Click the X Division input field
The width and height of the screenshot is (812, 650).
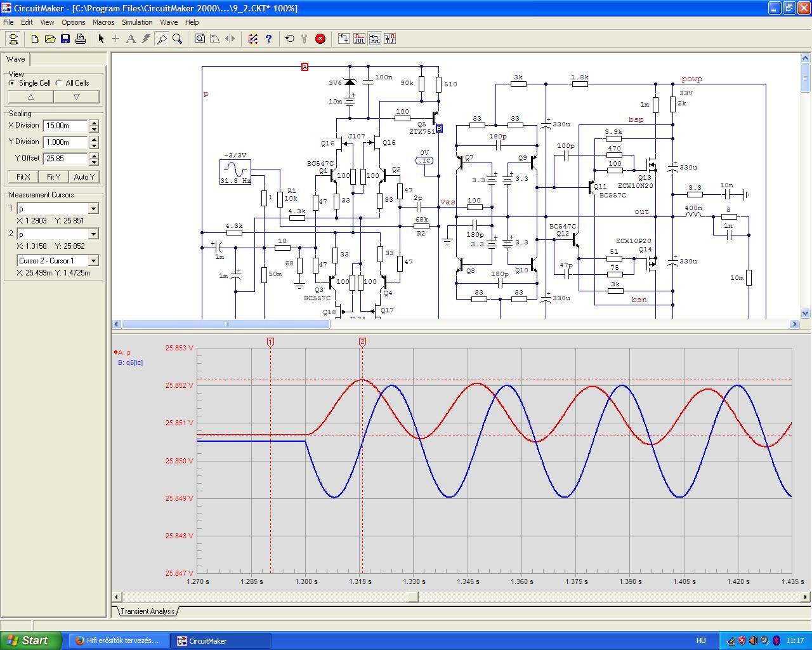66,126
